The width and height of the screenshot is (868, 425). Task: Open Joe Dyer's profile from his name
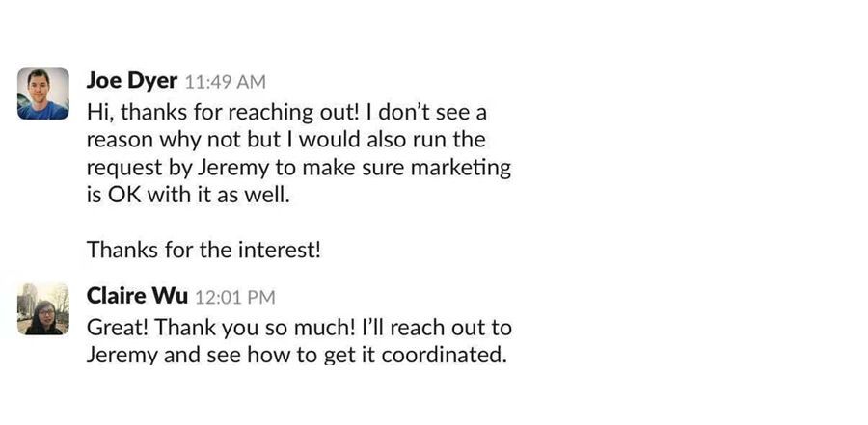click(132, 81)
